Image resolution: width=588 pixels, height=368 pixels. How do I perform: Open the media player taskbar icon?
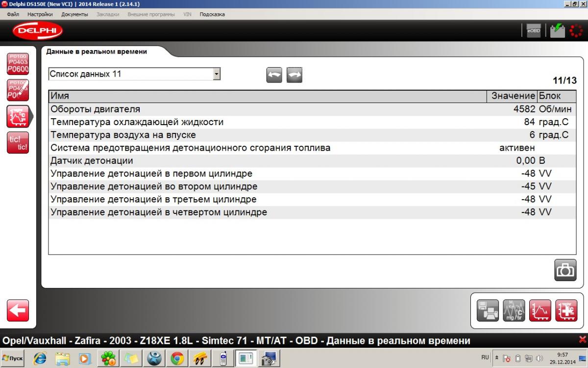coord(85,359)
